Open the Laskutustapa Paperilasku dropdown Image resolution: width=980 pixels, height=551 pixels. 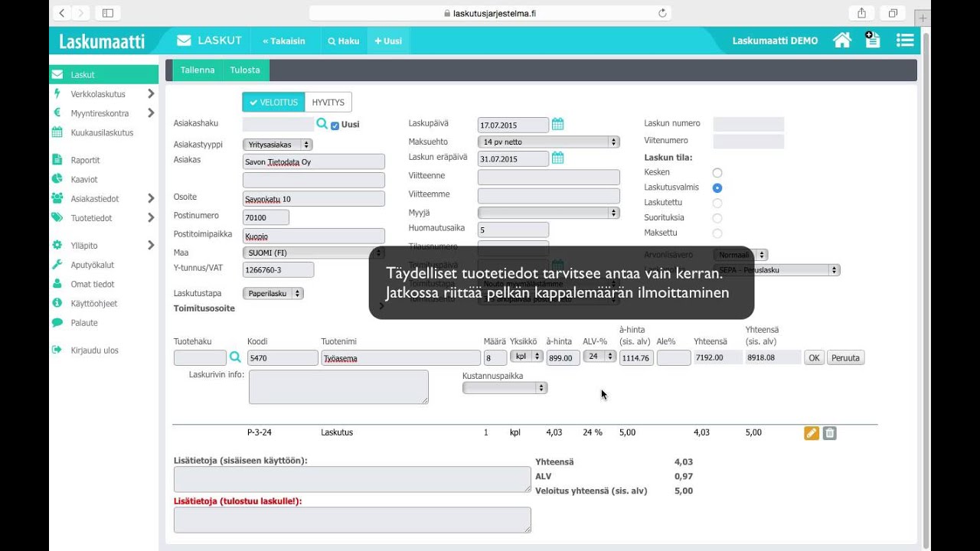click(x=273, y=293)
